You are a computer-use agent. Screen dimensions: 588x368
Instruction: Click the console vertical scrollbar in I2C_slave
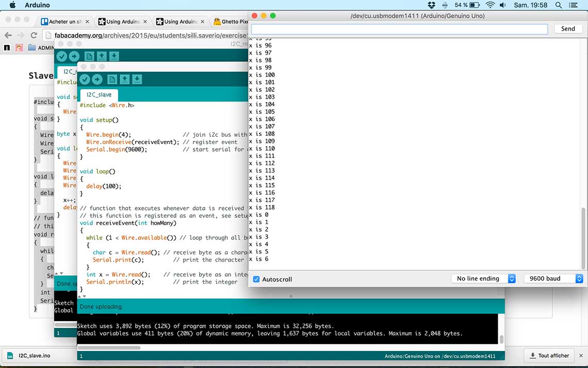(501, 339)
